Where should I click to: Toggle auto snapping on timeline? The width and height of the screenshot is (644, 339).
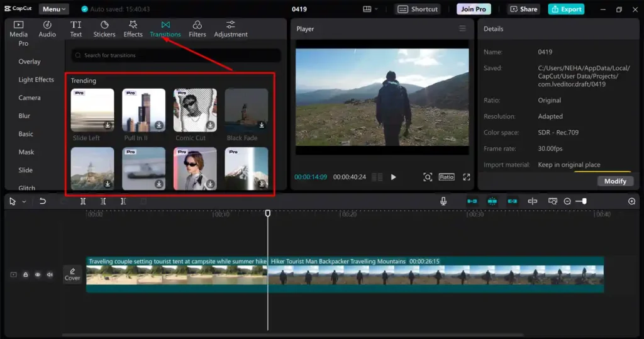pyautogui.click(x=492, y=201)
